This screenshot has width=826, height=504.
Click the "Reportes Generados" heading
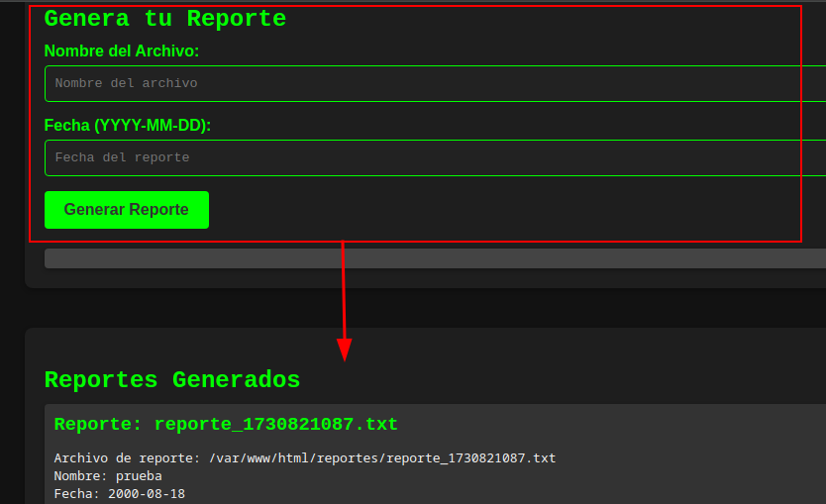click(x=172, y=380)
